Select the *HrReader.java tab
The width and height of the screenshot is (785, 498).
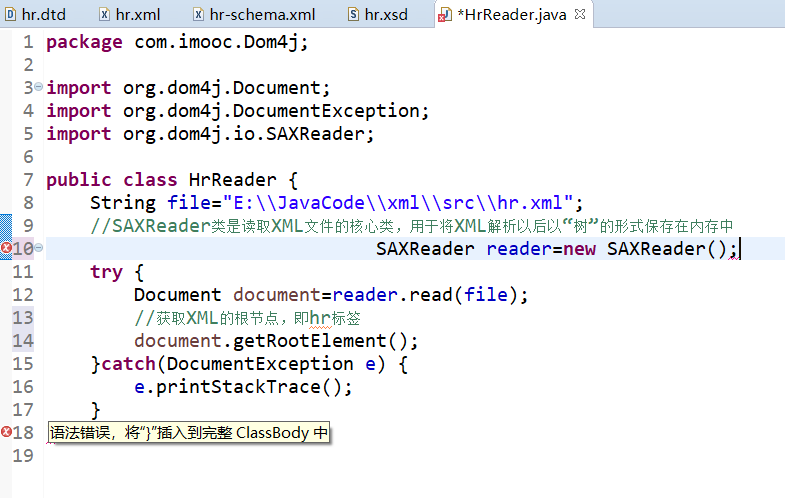click(511, 15)
